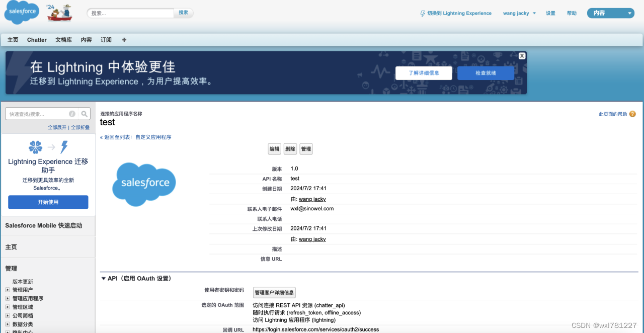Click the 切换到 Lightning Experience link
644x333 pixels.
[x=459, y=14]
